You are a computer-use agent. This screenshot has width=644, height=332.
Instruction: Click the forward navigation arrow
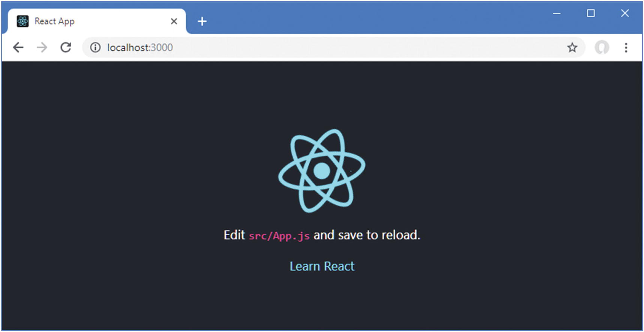pos(42,48)
